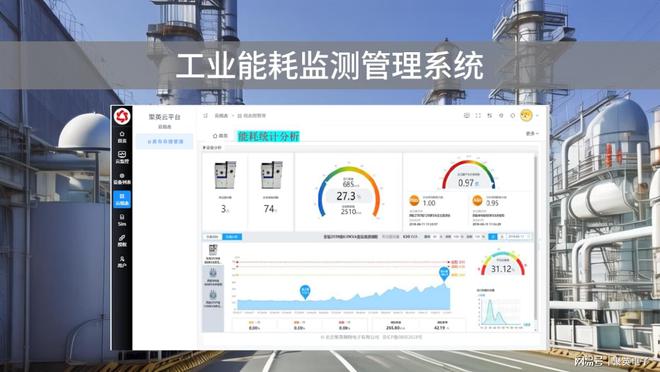The height and width of the screenshot is (372, 660).
Task: Click the first icon in the top-right toolbar
Action: (x=467, y=115)
